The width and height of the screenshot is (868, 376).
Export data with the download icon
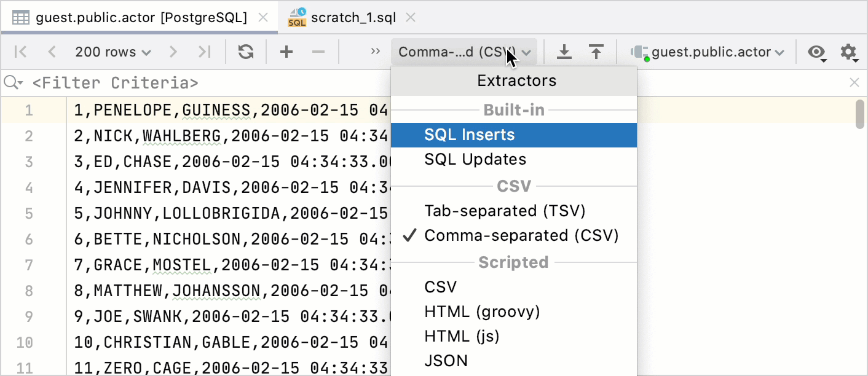tap(564, 52)
